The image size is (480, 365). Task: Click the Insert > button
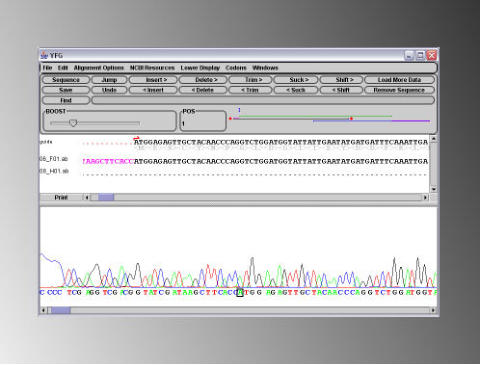[153, 80]
